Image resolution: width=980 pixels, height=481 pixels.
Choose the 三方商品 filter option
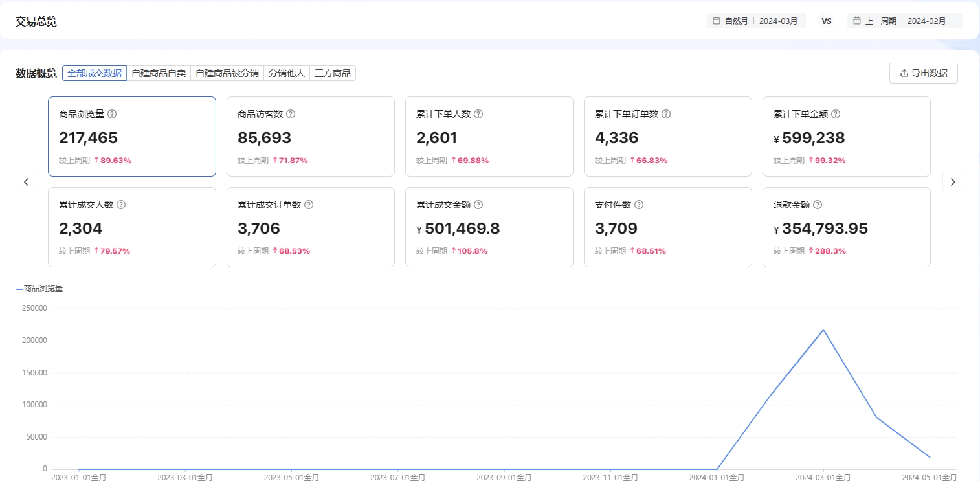point(333,73)
